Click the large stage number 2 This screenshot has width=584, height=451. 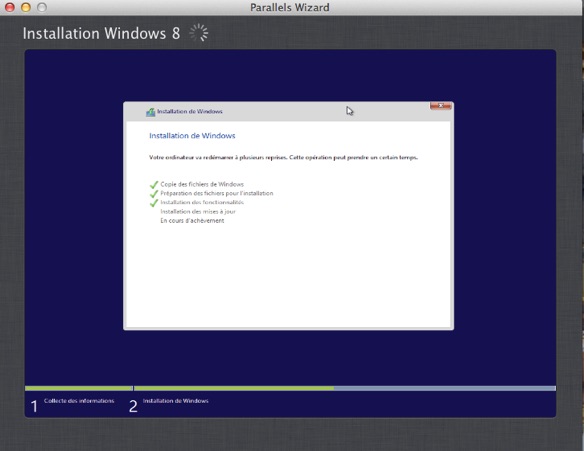point(133,406)
